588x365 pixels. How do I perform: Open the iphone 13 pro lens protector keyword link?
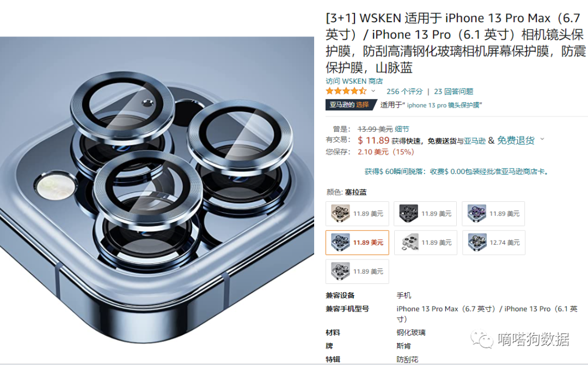[x=443, y=106]
